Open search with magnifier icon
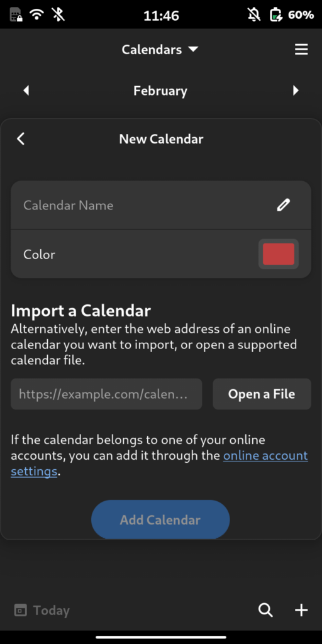Screen dimensions: 322x644 [266, 610]
